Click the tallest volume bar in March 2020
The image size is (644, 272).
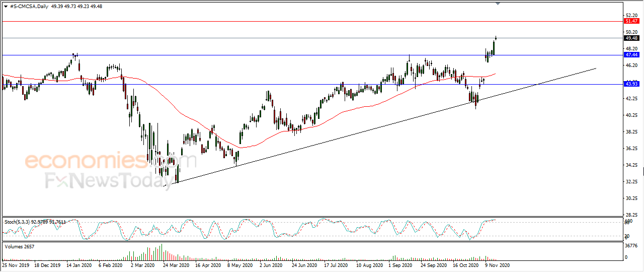162,251
